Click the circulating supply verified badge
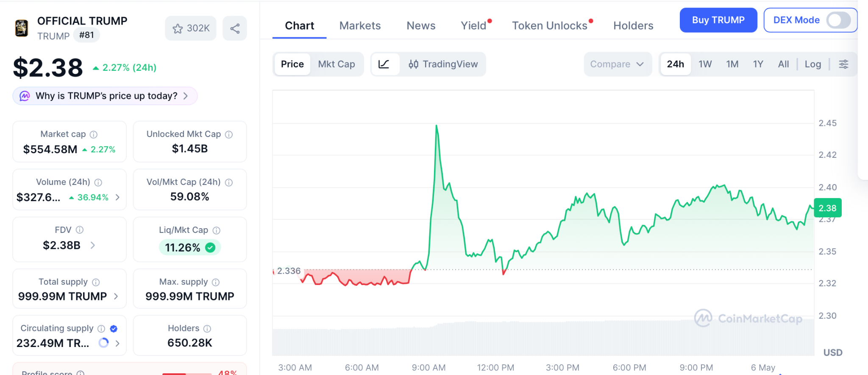This screenshot has height=375, width=868. 114,329
